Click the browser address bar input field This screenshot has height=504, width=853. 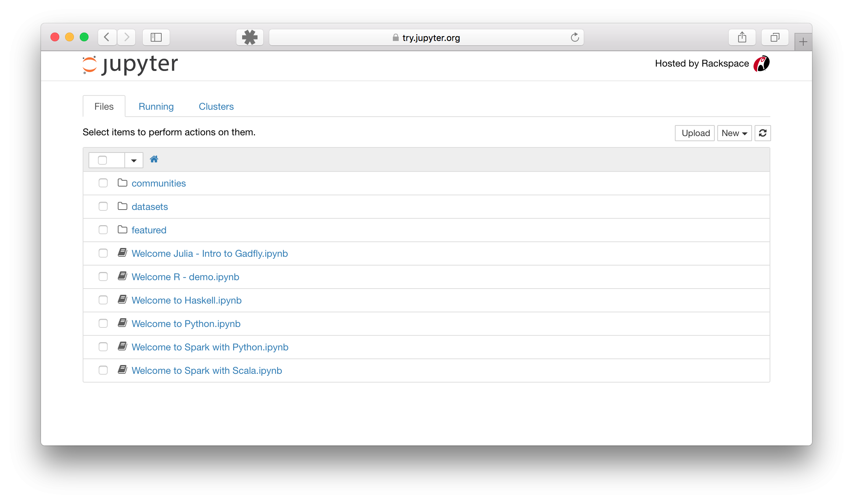(x=427, y=37)
